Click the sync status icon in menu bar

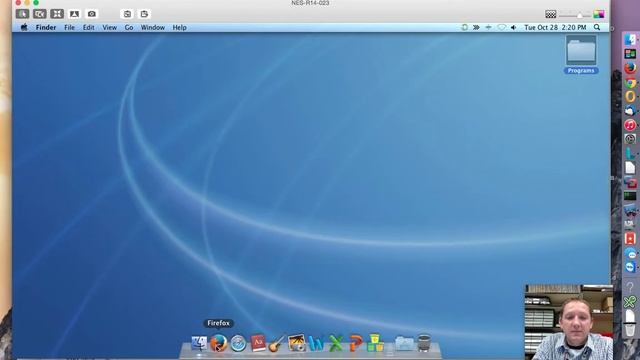pos(464,27)
